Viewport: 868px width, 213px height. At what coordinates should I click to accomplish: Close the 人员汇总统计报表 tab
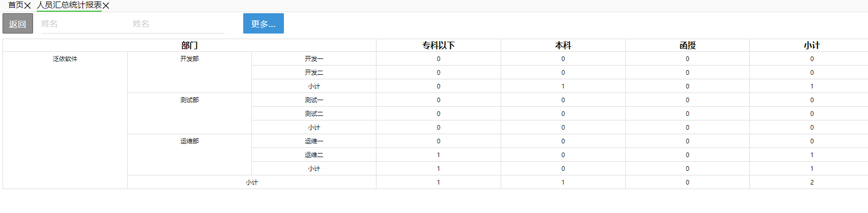tap(106, 6)
